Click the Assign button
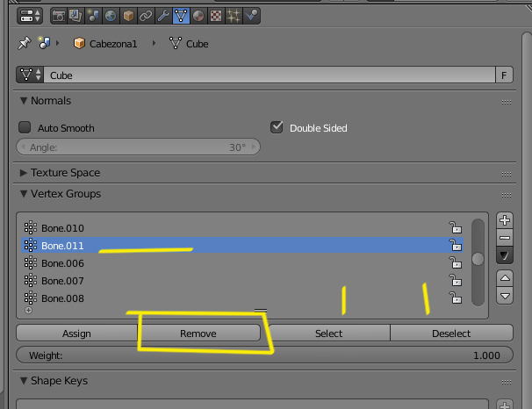Image resolution: width=532 pixels, height=409 pixels. point(76,334)
